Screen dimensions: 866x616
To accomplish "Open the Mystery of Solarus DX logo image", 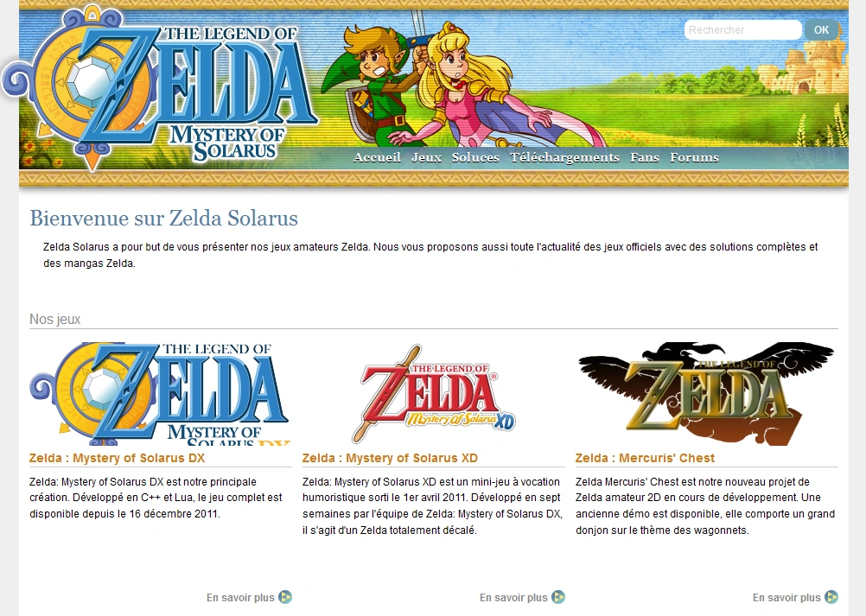I will 159,394.
